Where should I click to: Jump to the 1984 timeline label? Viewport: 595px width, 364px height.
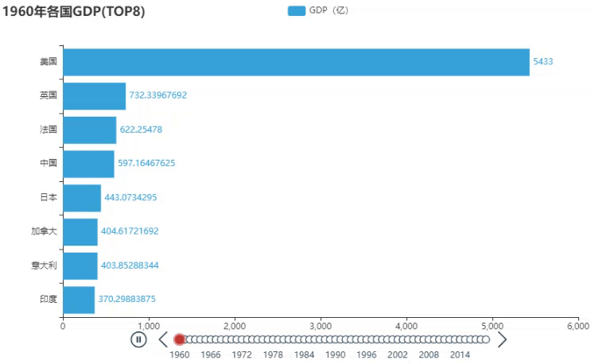coord(304,355)
